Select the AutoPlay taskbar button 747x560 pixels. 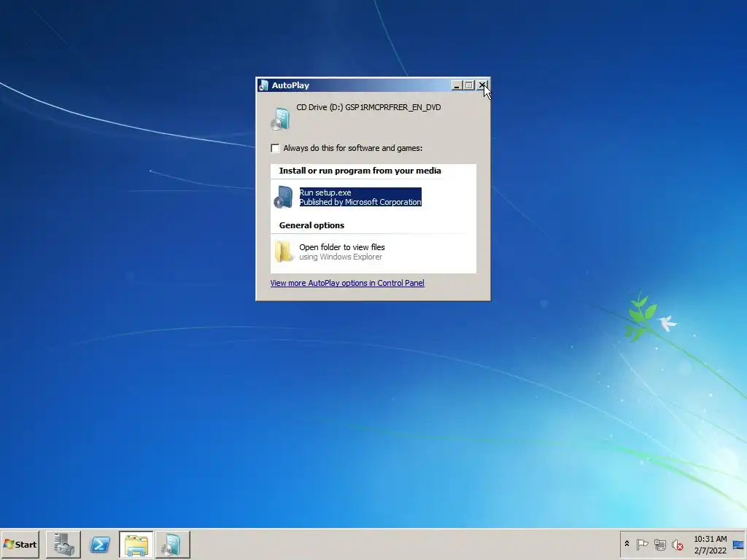(172, 544)
